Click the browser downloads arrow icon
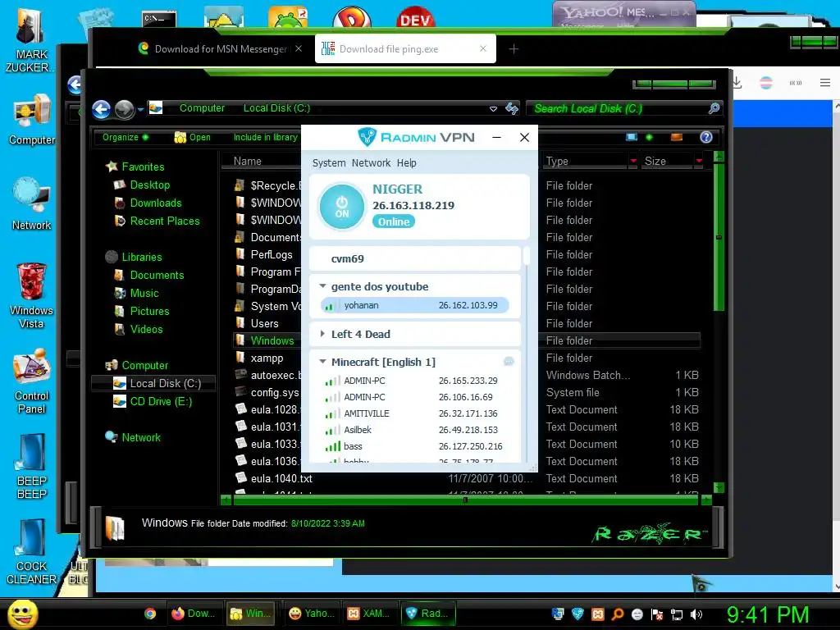The image size is (840, 630). point(737,83)
